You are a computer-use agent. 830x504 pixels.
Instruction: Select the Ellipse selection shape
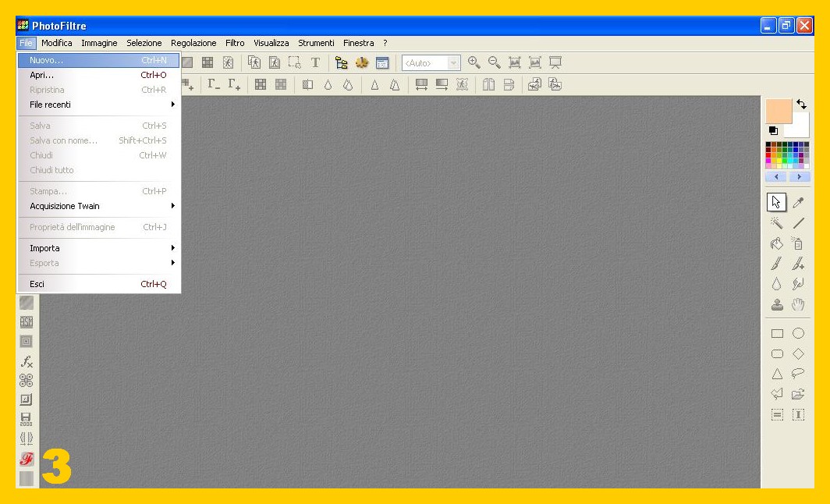click(x=798, y=333)
